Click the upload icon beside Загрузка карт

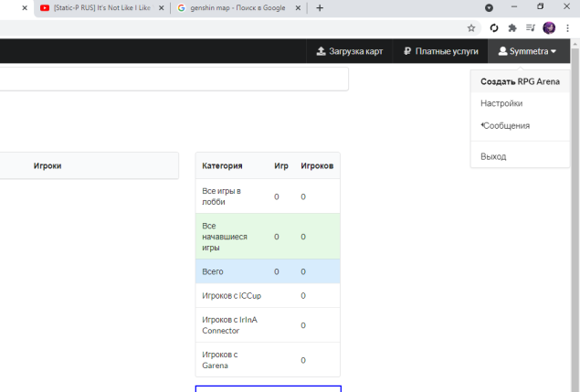(322, 51)
